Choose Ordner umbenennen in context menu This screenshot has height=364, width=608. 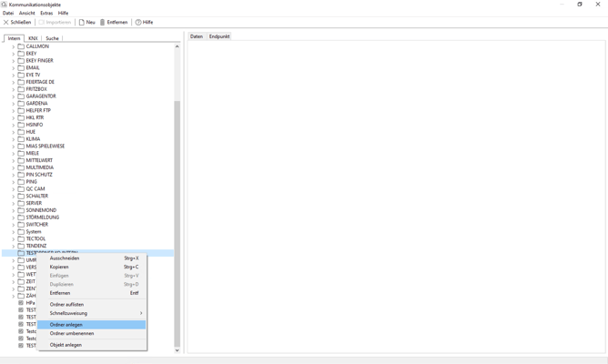tap(92, 333)
